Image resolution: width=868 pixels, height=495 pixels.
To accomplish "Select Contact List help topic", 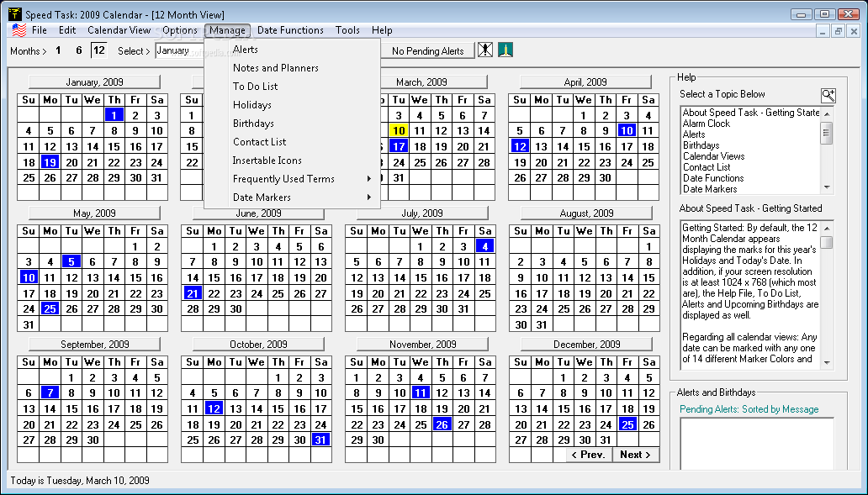I will click(x=707, y=167).
